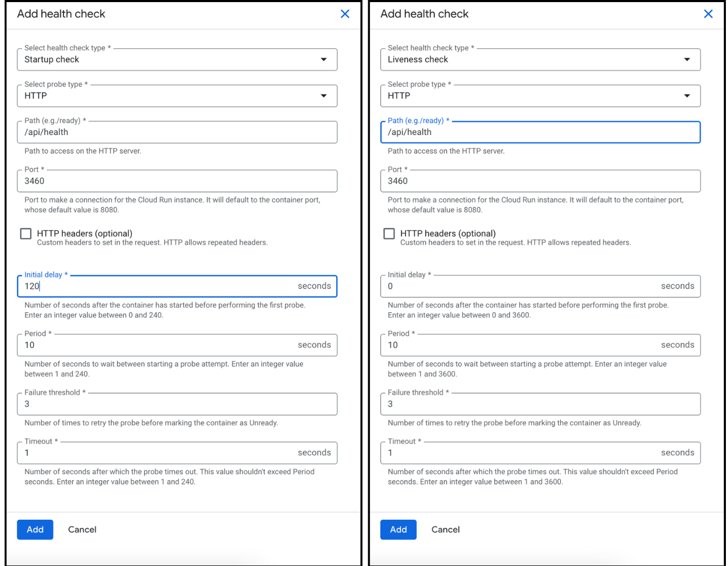Open the Liveness check type dropdown

click(540, 59)
